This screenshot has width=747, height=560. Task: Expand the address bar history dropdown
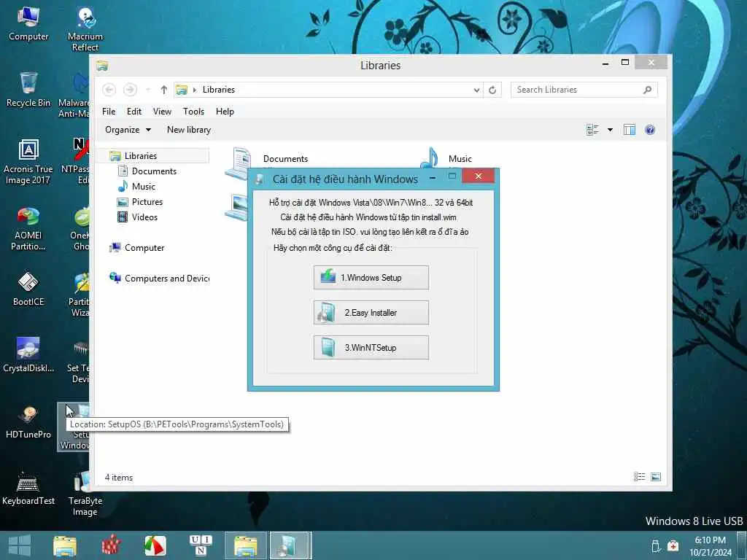click(476, 90)
